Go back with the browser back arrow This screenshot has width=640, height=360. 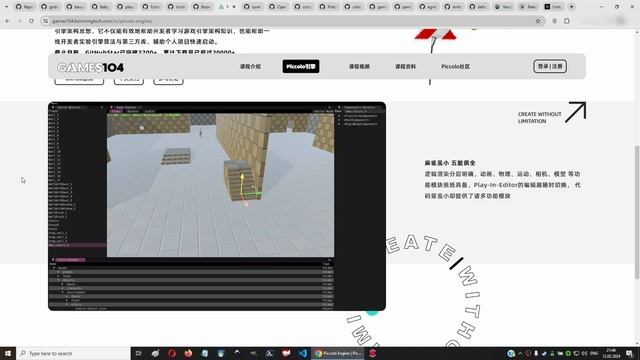[7, 21]
